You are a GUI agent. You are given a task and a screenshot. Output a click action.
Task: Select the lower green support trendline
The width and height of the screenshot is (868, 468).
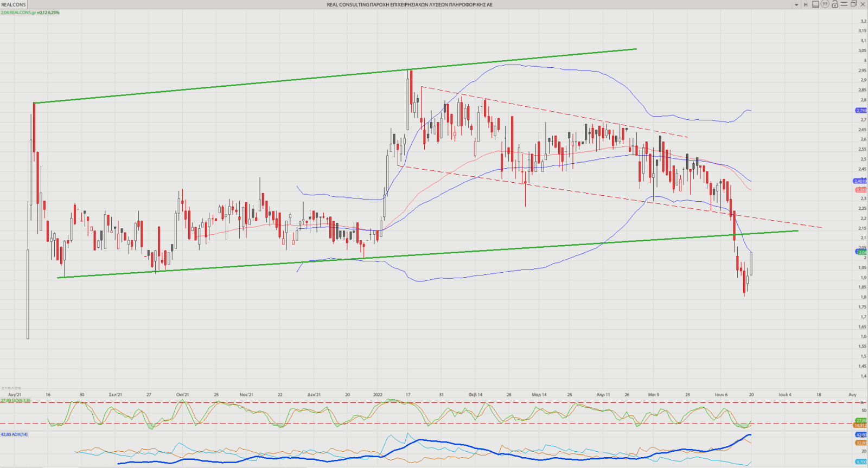click(427, 254)
